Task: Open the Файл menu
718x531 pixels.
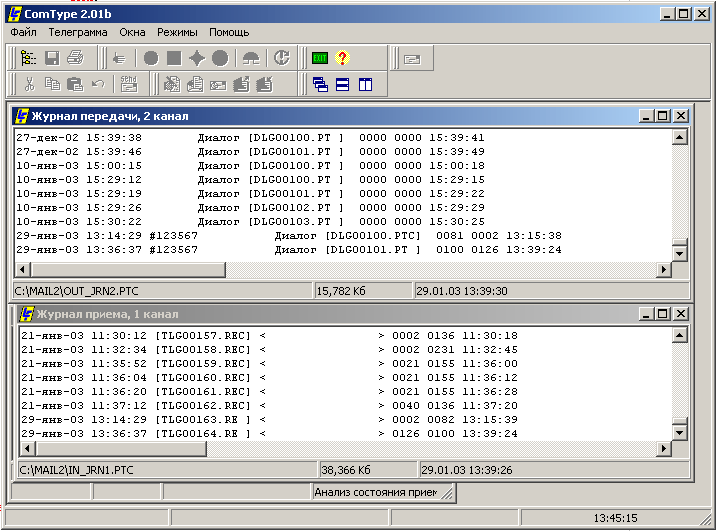Action: [x=23, y=33]
